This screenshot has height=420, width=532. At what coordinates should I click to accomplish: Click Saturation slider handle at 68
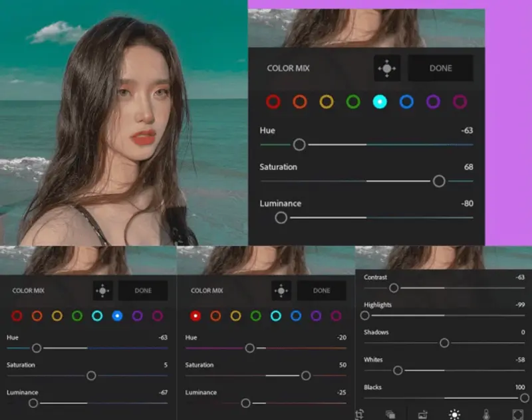(x=439, y=181)
